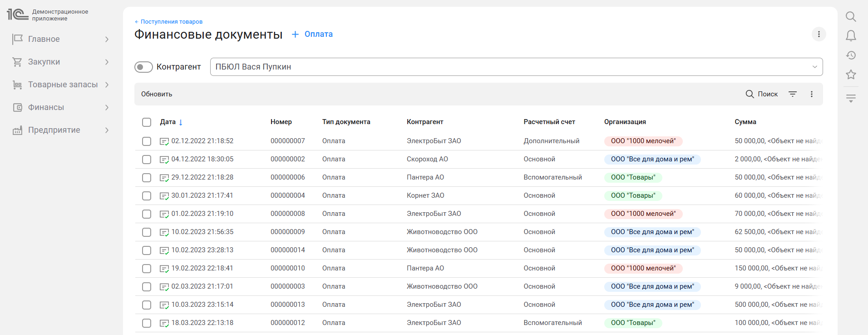Click the Оплата create button
This screenshot has width=868, height=335.
pos(312,34)
